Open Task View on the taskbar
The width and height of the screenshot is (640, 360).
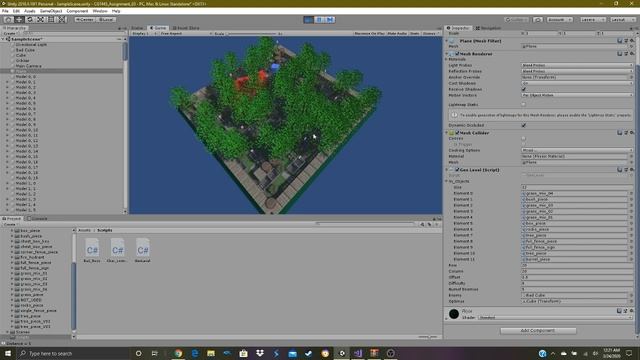pyautogui.click(x=154, y=353)
